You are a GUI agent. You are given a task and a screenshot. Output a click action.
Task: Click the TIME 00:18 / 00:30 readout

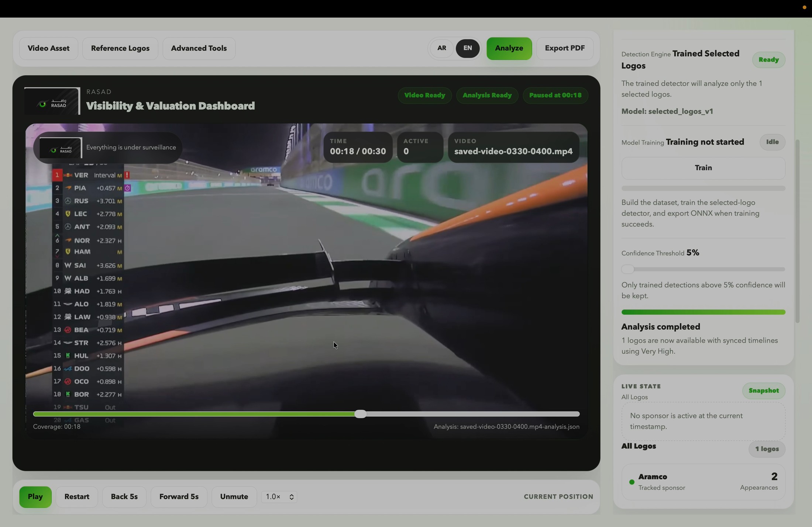(x=358, y=147)
